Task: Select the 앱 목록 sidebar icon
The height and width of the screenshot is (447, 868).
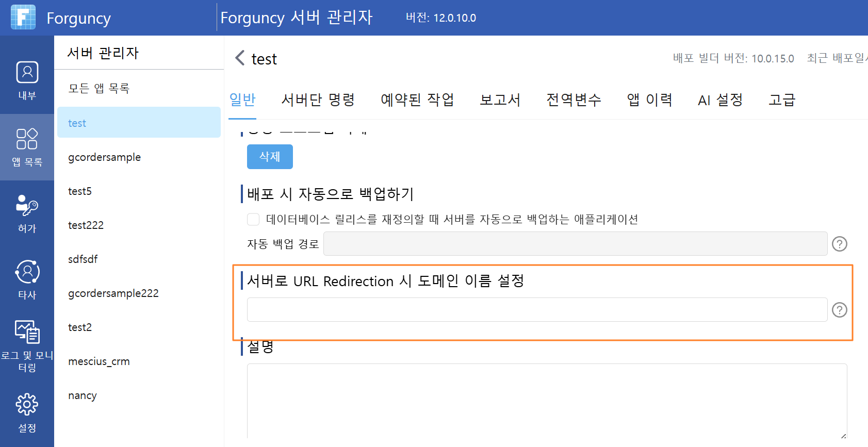Action: [x=27, y=139]
